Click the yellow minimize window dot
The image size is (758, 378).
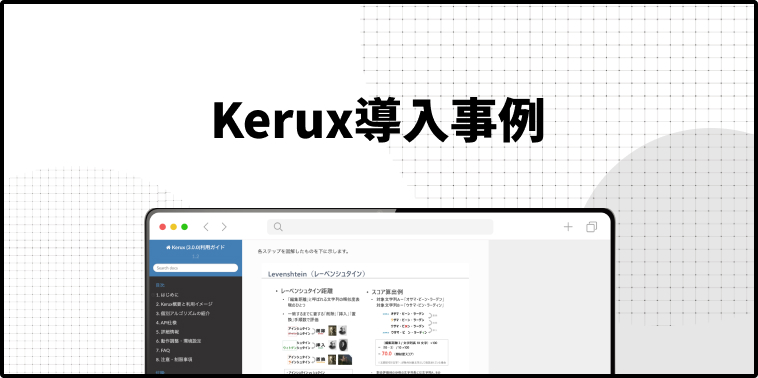click(x=174, y=227)
